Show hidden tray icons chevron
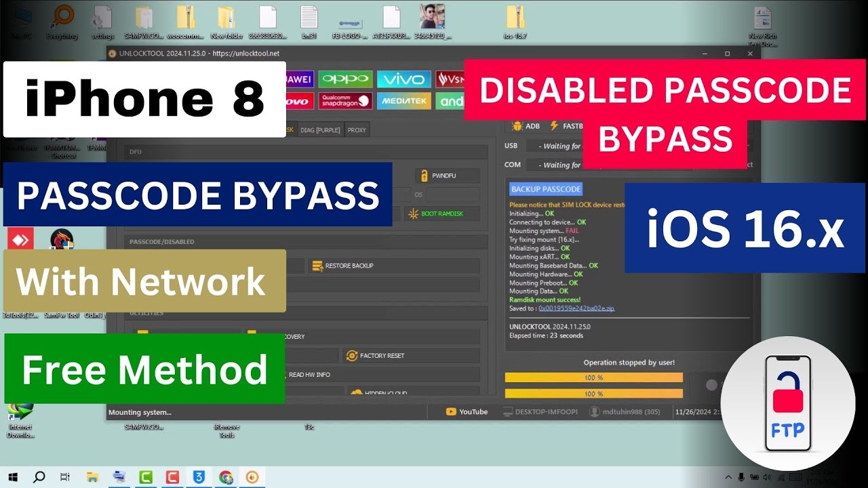Viewport: 868px width, 488px height. [x=728, y=477]
